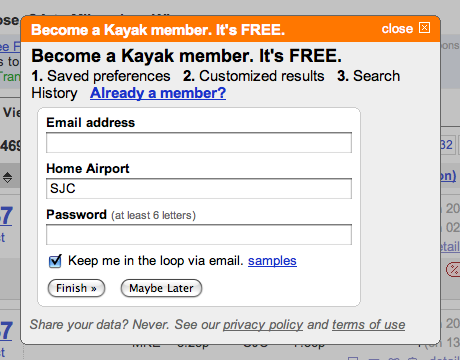Click the up/down sort arrows icon behind dialog

[7, 177]
